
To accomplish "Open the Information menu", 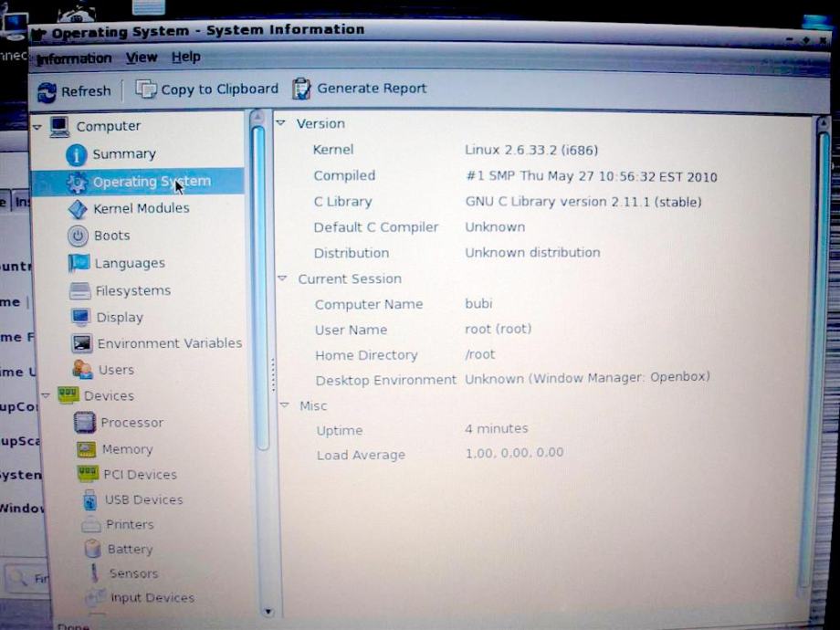I will (x=74, y=59).
